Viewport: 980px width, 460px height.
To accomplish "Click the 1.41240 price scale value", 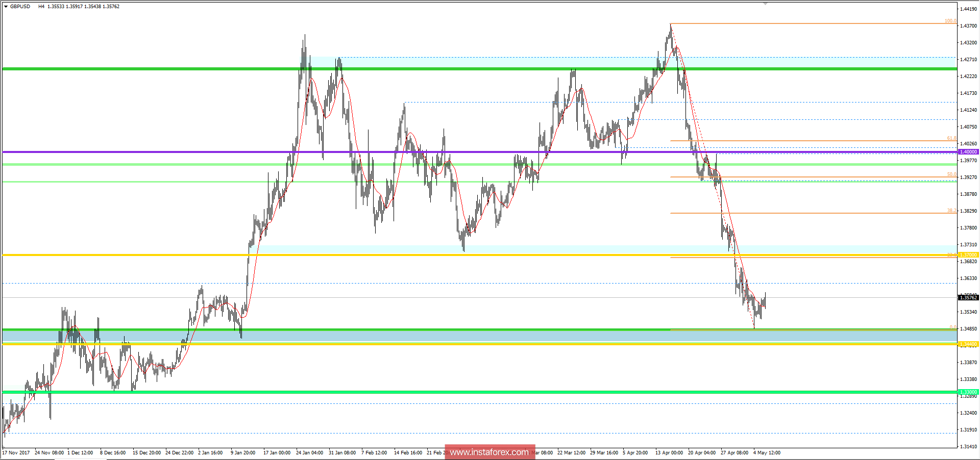I will 968,110.
